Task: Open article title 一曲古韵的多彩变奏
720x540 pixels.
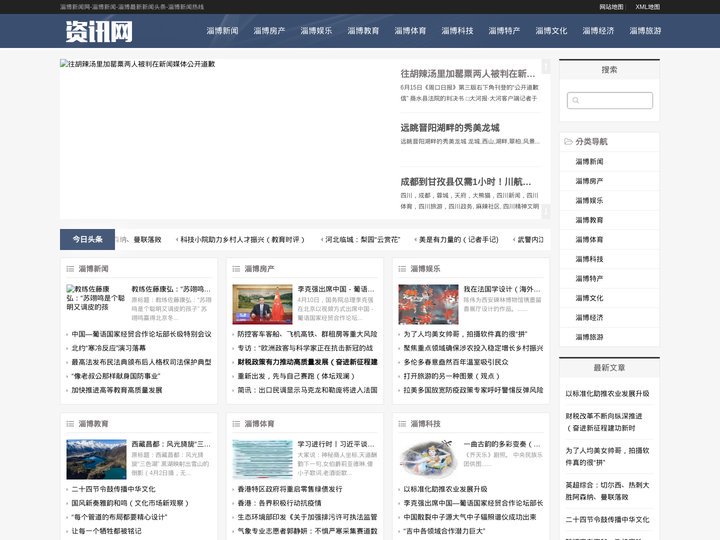Action: click(x=502, y=444)
